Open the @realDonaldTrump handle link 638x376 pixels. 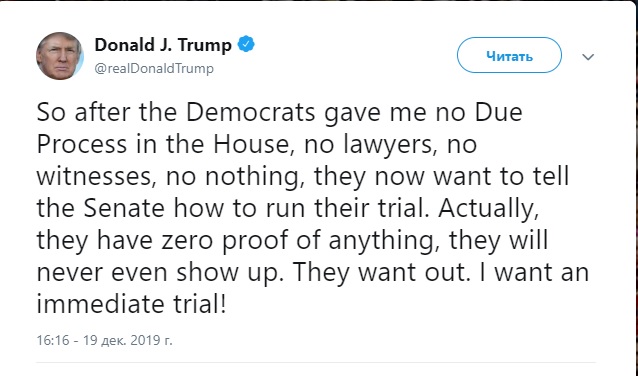tap(154, 68)
